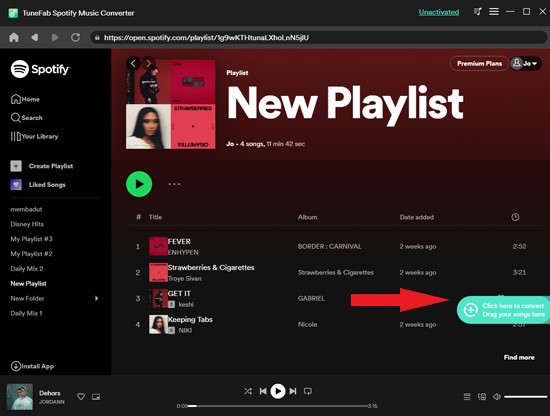Screen dimensions: 550x416
Task: Skip to the previous track
Action: click(263, 391)
